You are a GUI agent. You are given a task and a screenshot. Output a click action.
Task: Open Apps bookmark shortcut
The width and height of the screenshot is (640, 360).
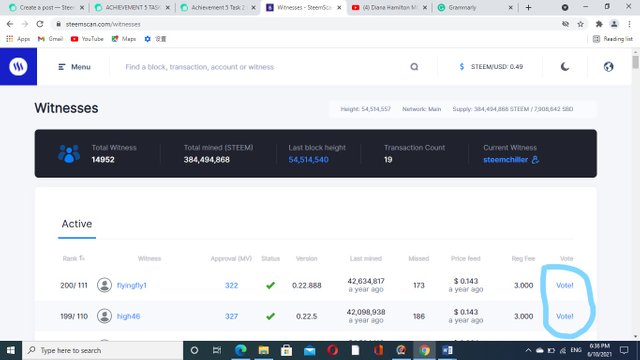(x=18, y=39)
